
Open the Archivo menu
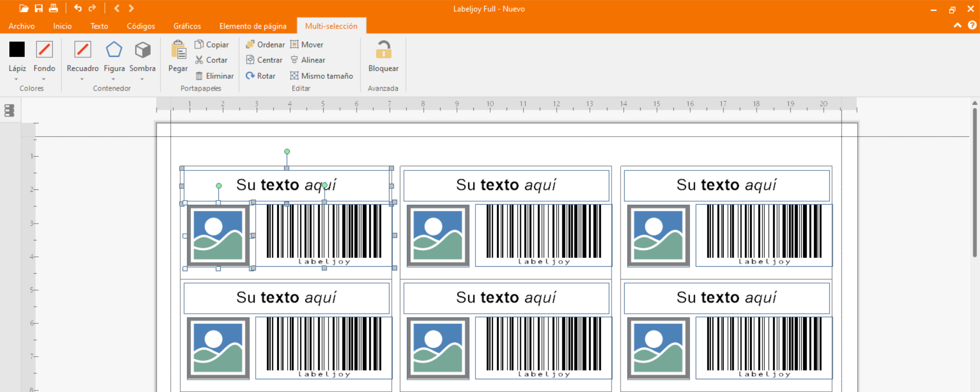click(x=21, y=26)
